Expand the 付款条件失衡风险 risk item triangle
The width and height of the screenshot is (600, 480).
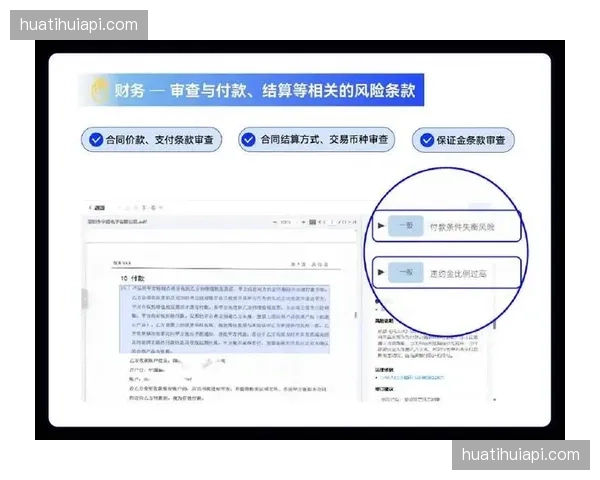point(381,226)
